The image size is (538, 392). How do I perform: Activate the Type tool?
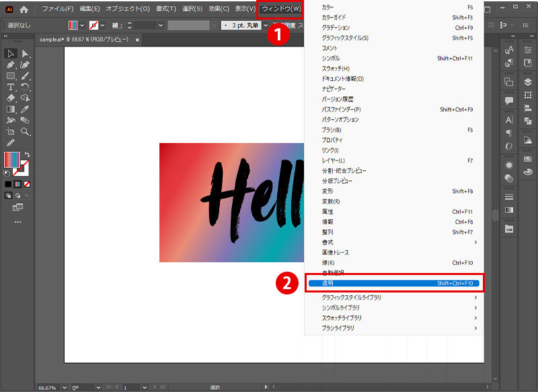click(x=10, y=87)
